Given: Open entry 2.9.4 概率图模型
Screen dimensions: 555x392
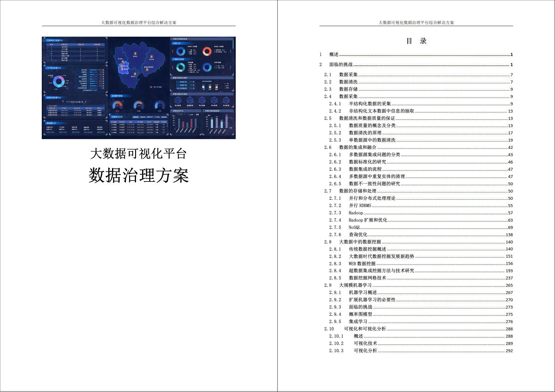Looking at the screenshot, I should tap(421, 314).
